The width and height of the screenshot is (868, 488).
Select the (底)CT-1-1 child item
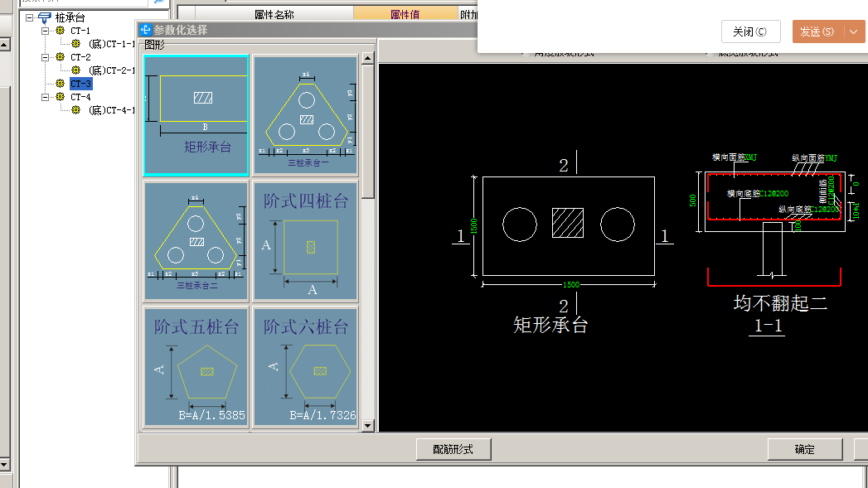click(x=111, y=44)
